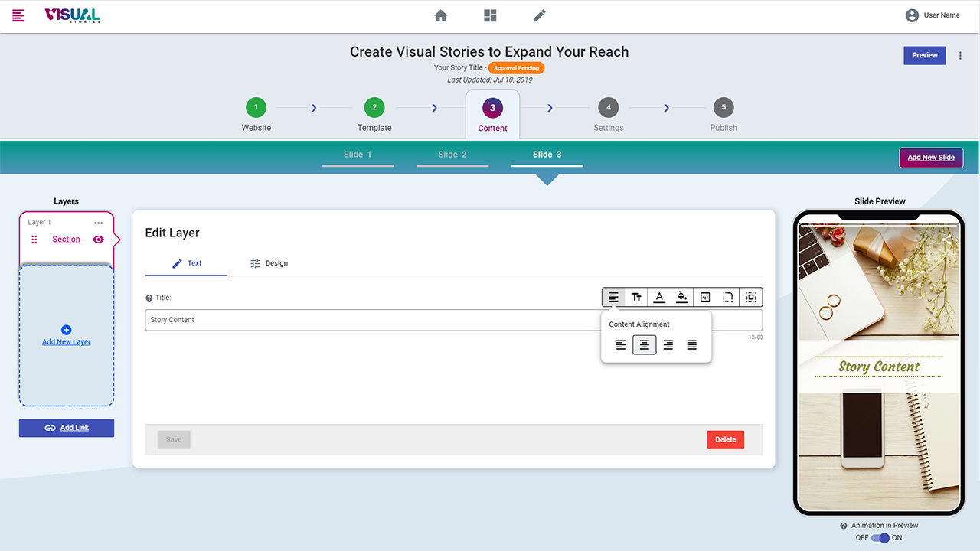Go to step 4 Settings
Image resolution: width=980 pixels, height=551 pixels.
pyautogui.click(x=609, y=114)
